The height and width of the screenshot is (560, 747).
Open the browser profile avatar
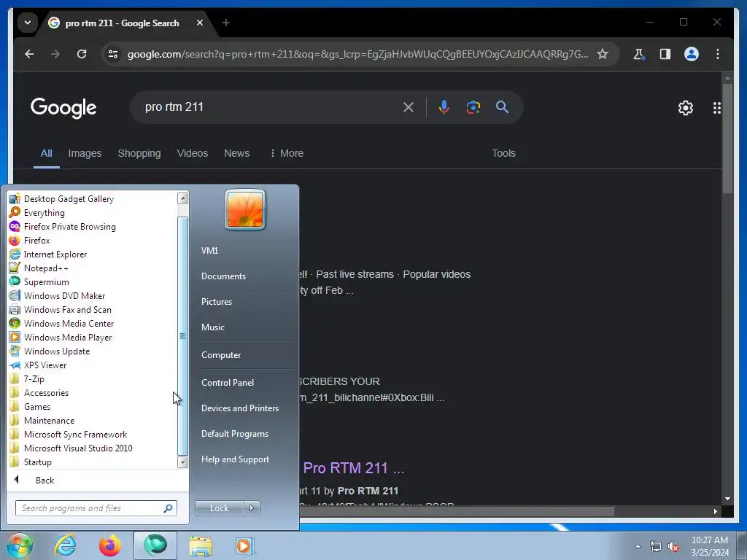pyautogui.click(x=692, y=54)
